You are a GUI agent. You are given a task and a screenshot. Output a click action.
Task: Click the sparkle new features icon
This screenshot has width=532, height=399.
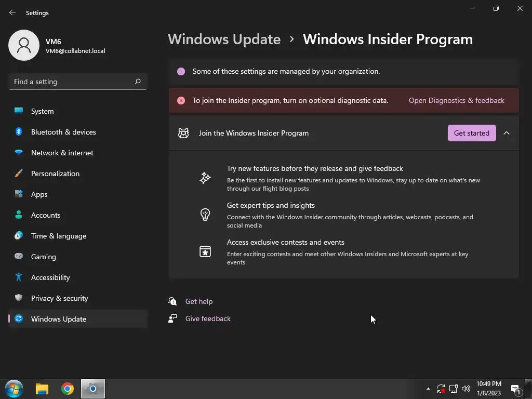[x=205, y=178]
